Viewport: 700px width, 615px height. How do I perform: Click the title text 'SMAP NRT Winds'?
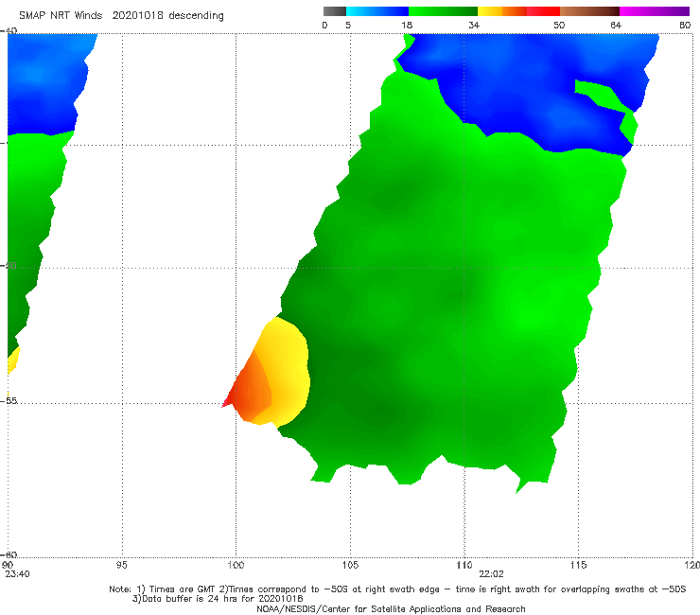[61, 16]
